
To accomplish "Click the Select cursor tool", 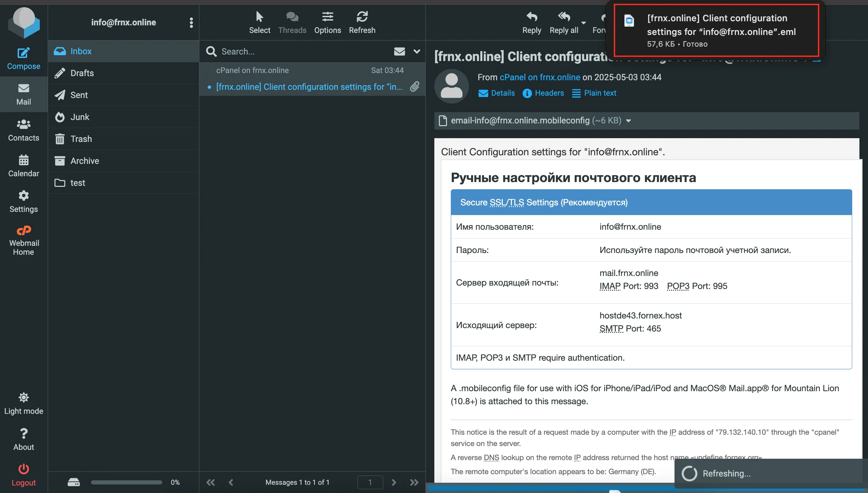I will 259,16.
